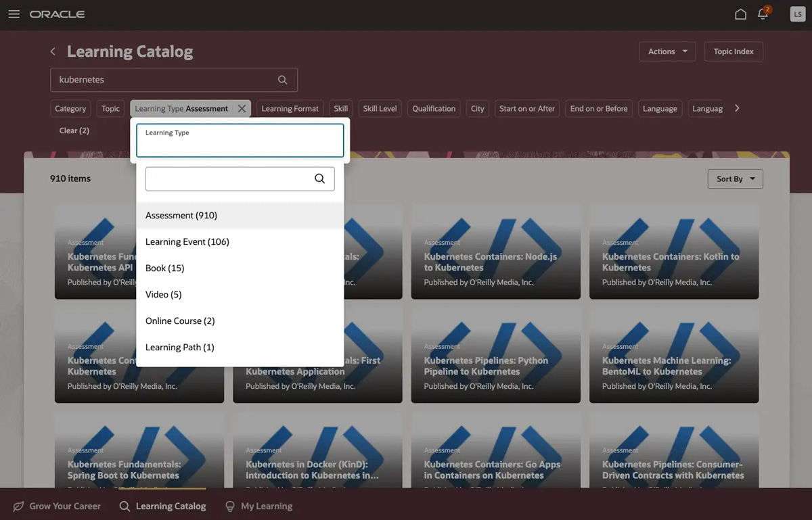Select Assessment (910) option
Viewport: 812px width, 520px height.
click(x=240, y=216)
